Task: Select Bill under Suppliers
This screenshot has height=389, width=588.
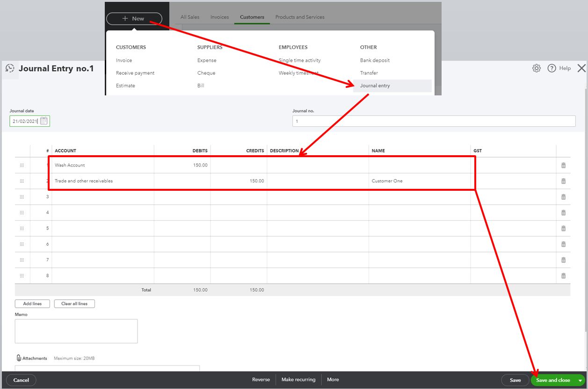Action: tap(201, 86)
